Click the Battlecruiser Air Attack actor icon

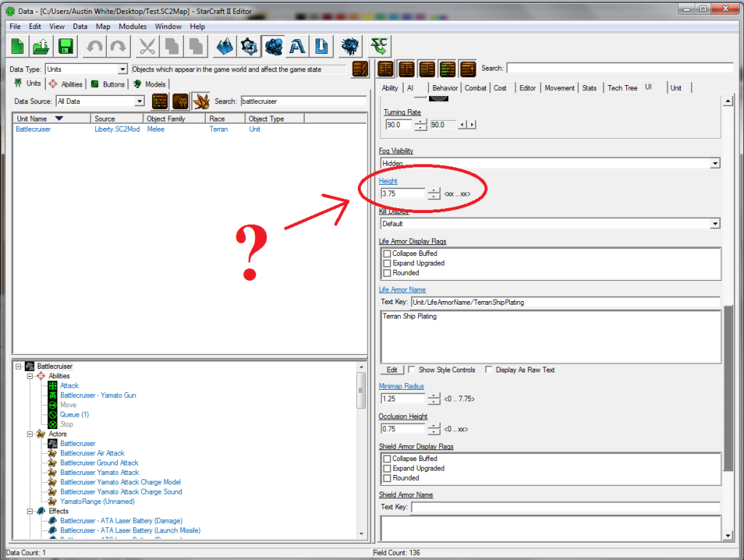point(52,453)
